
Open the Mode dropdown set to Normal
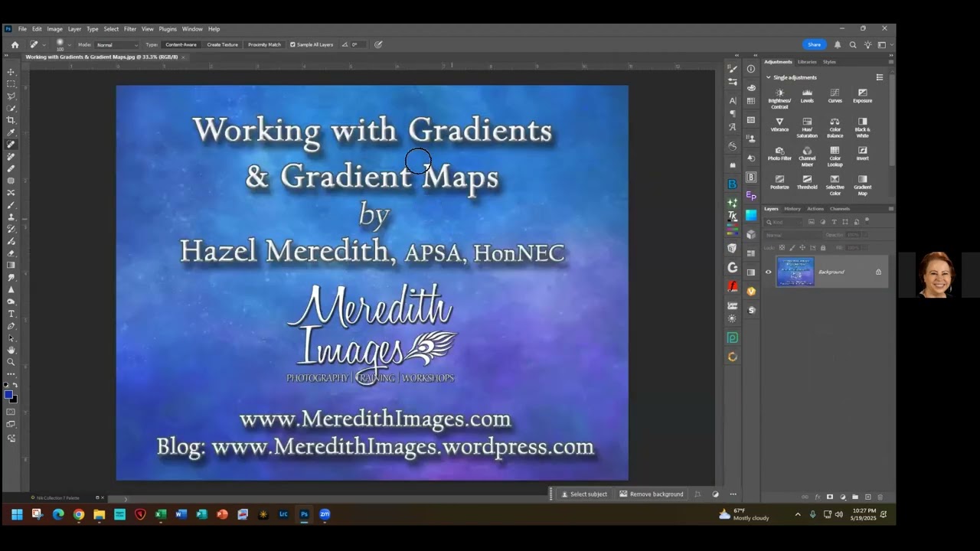[117, 44]
